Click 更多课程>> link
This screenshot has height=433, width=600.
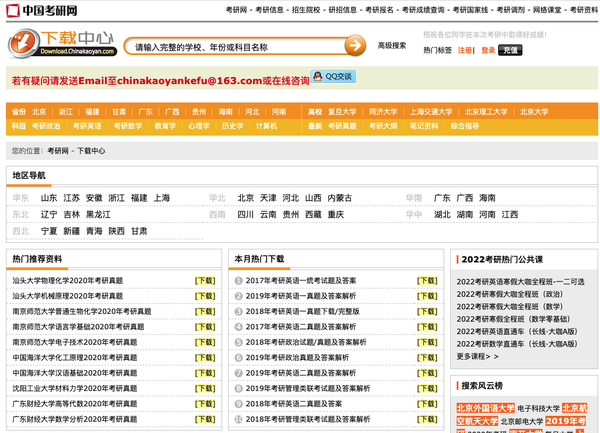click(477, 356)
